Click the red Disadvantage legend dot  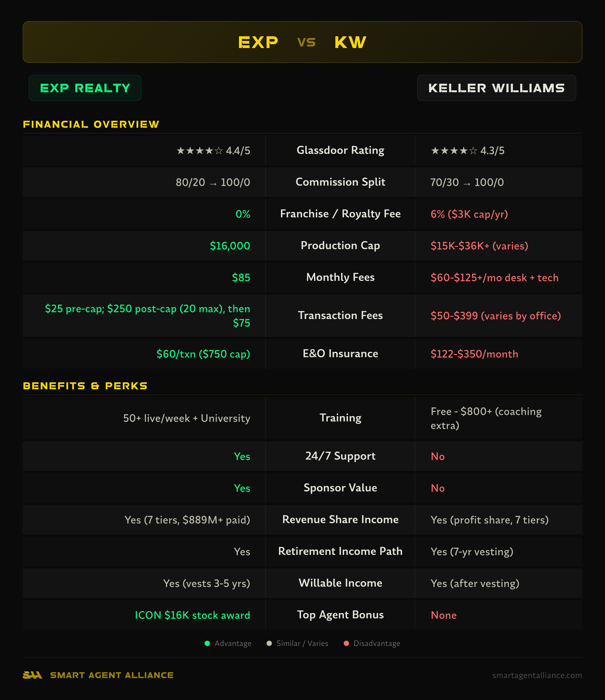346,643
